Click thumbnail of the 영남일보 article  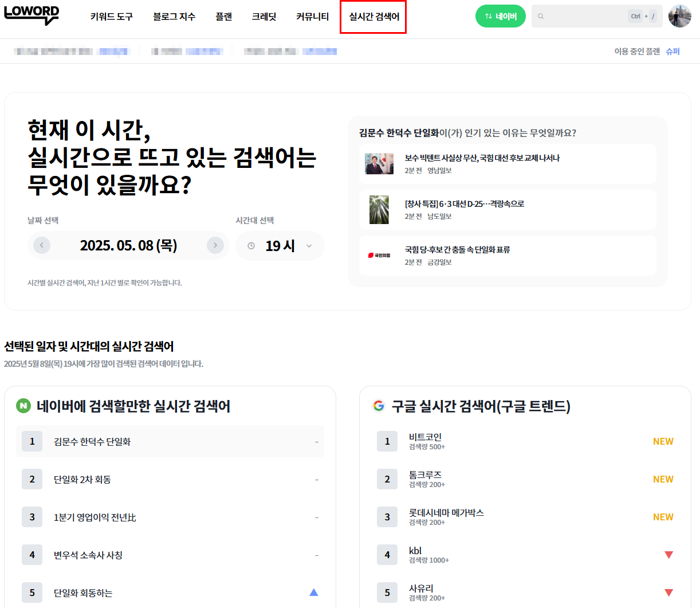click(379, 164)
